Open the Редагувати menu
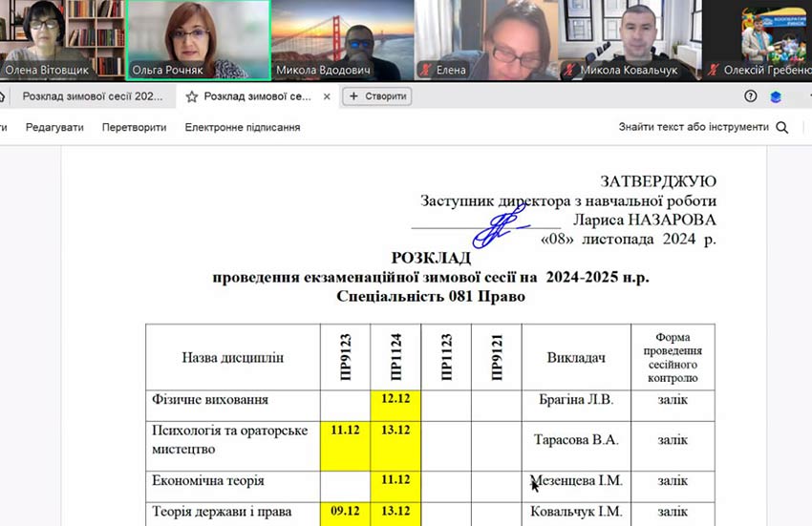 click(54, 127)
